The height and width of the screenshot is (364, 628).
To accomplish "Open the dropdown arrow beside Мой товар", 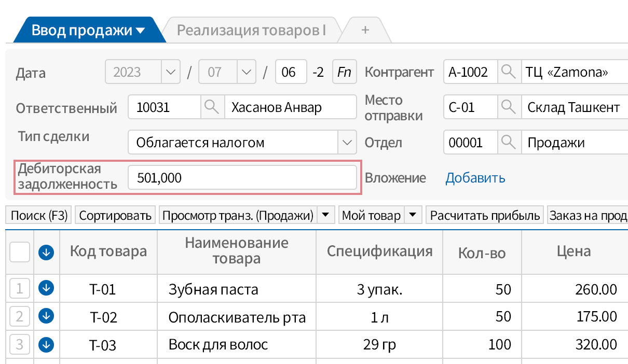I will click(x=414, y=215).
